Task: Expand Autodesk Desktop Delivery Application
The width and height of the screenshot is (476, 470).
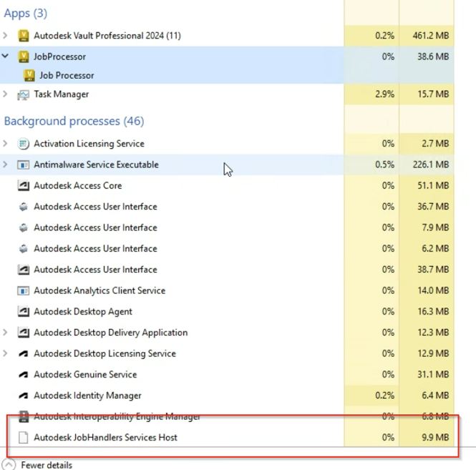Action: coord(5,333)
